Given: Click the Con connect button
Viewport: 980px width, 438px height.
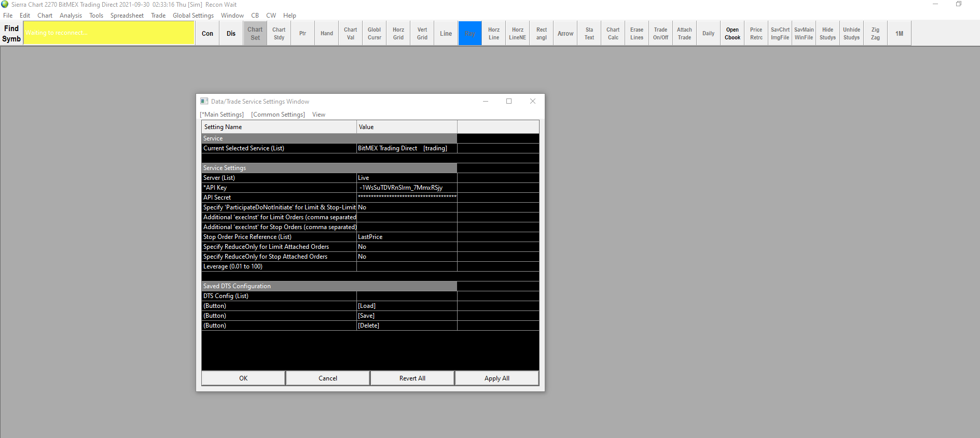Looking at the screenshot, I should click(208, 33).
